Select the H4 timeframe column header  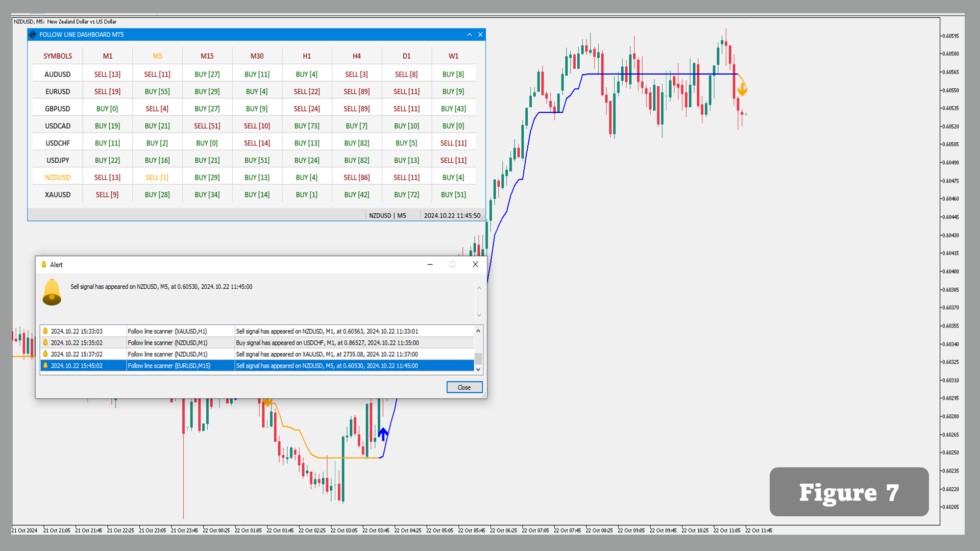(x=356, y=56)
